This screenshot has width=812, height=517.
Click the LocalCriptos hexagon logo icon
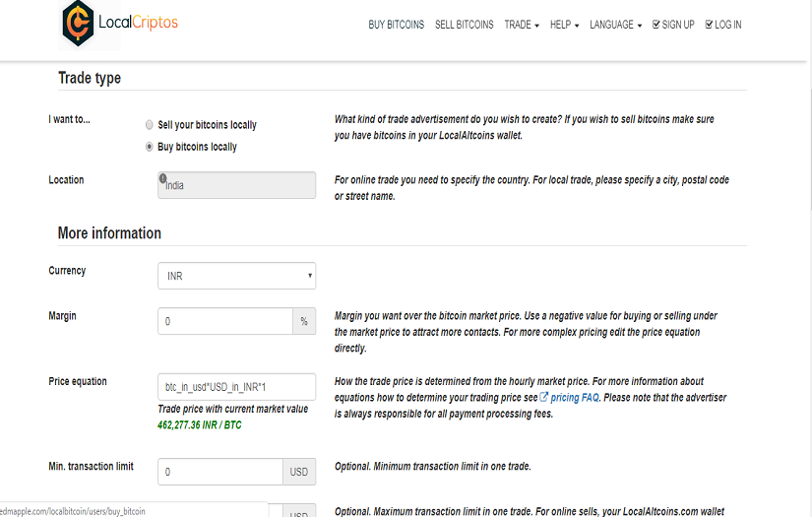point(78,24)
